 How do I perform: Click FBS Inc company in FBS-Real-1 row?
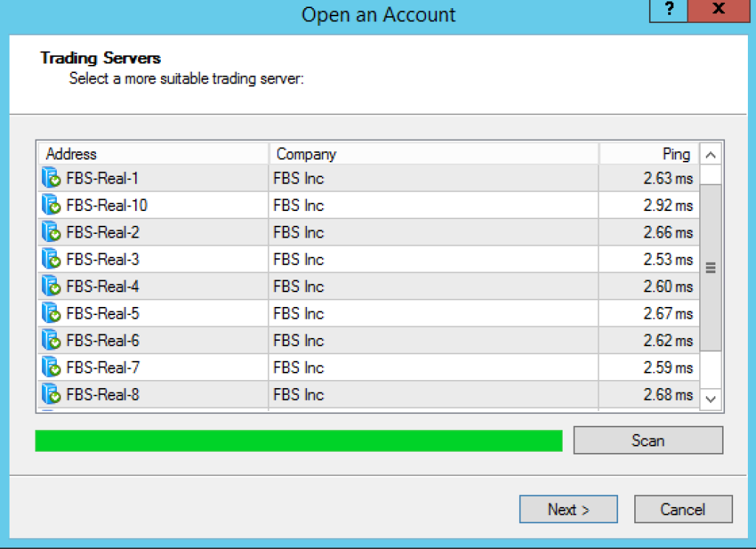298,179
